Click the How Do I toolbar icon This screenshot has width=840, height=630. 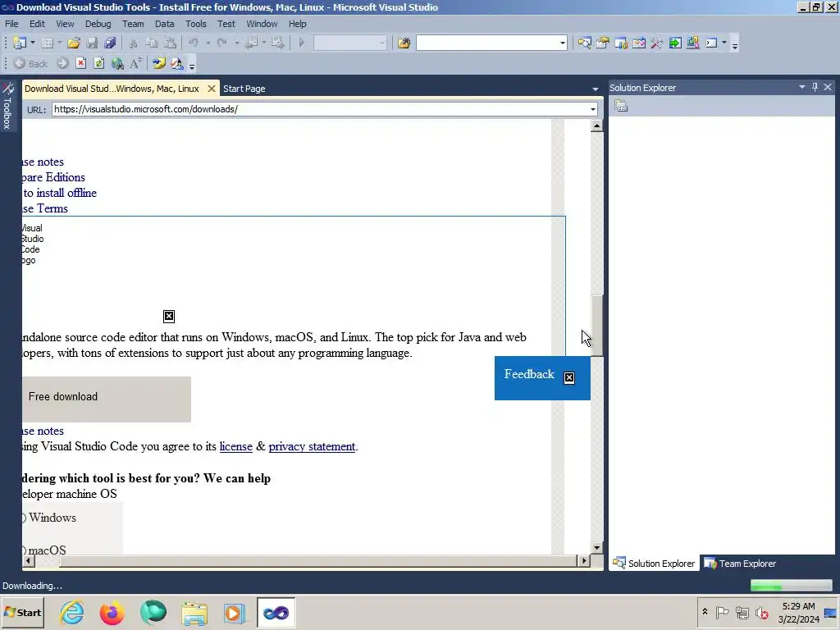[x=158, y=63]
